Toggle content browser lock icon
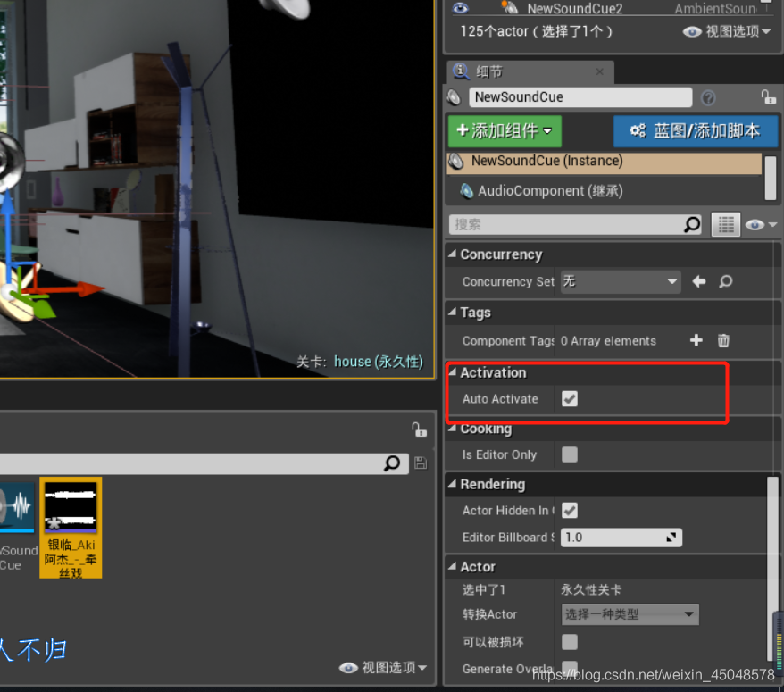The width and height of the screenshot is (784, 692). 419,429
